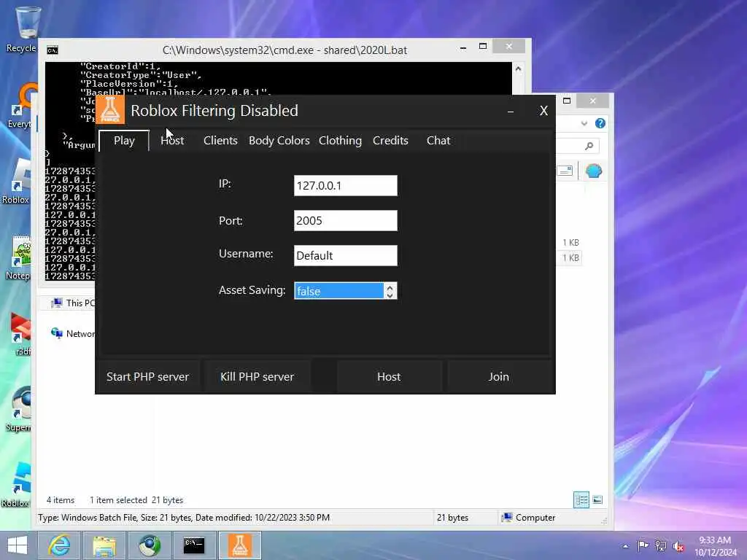Click the Computer status bar entry
The height and width of the screenshot is (560, 747).
528,518
